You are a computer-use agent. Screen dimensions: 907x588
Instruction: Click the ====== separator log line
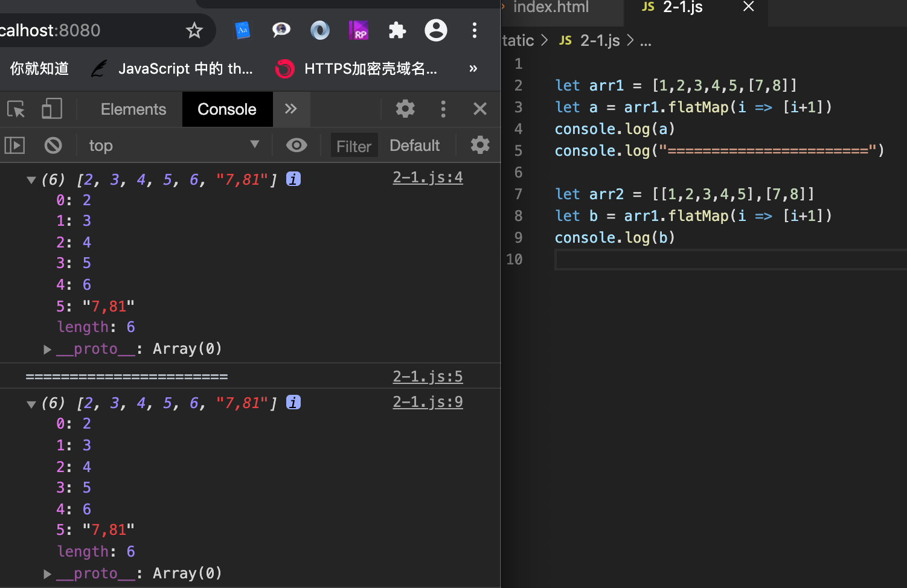(x=127, y=377)
